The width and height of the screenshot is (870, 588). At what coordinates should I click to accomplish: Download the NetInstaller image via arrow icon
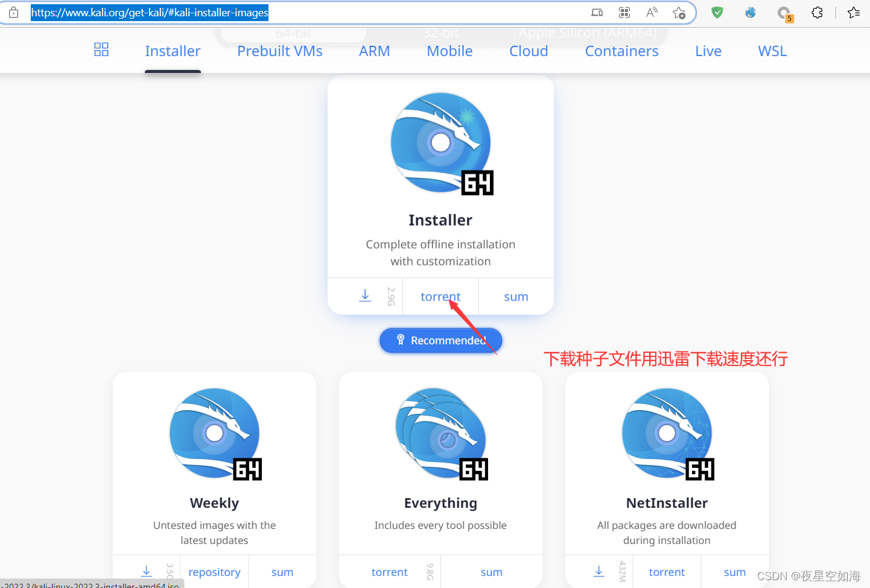coord(599,571)
